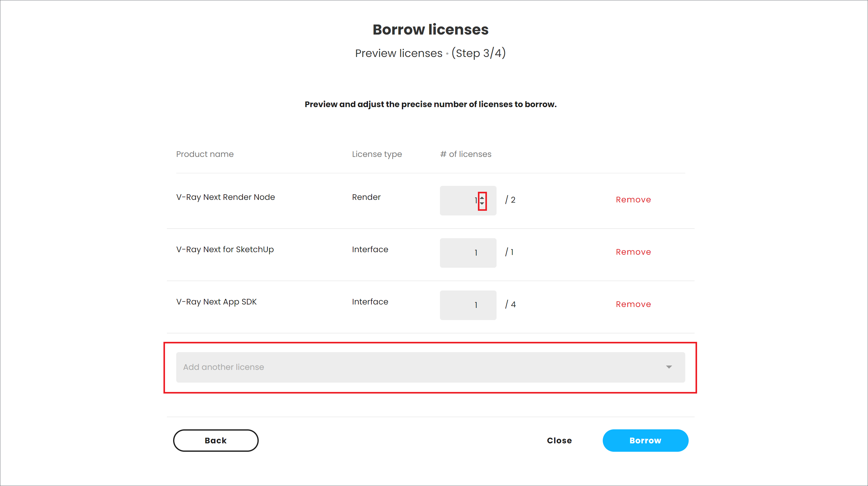
Task: Select the V-Ray Next Render Node product name
Action: [225, 197]
